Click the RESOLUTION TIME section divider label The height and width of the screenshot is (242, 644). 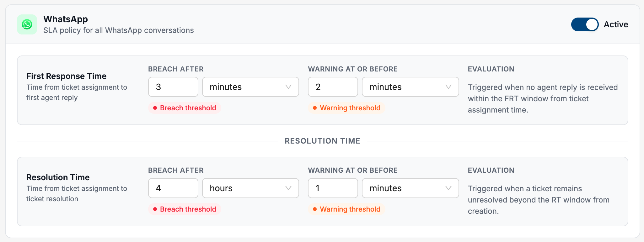click(322, 141)
